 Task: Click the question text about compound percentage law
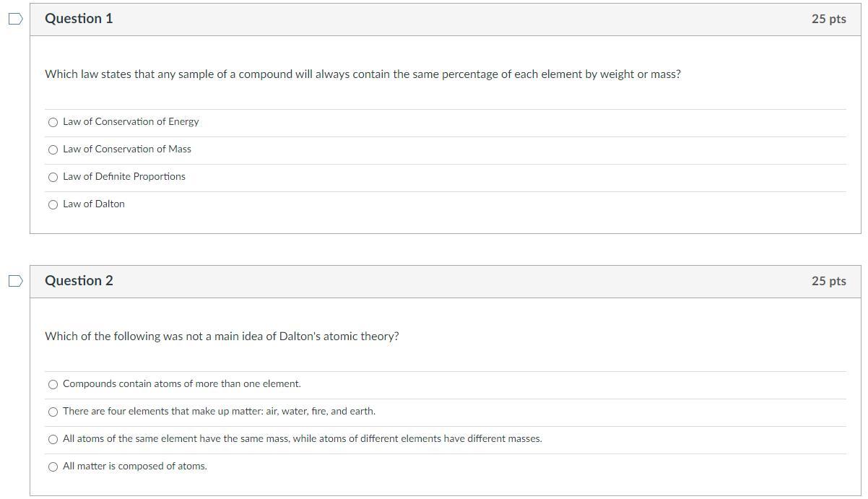363,74
